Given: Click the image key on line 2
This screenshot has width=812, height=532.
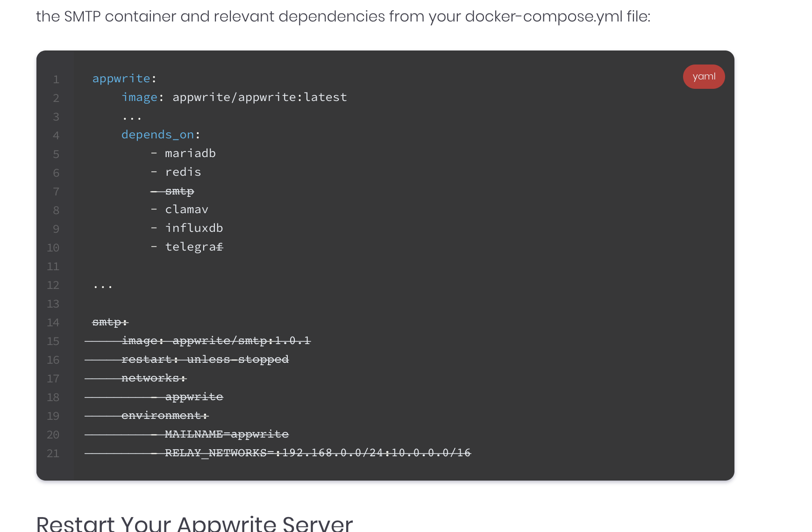Looking at the screenshot, I should (139, 97).
